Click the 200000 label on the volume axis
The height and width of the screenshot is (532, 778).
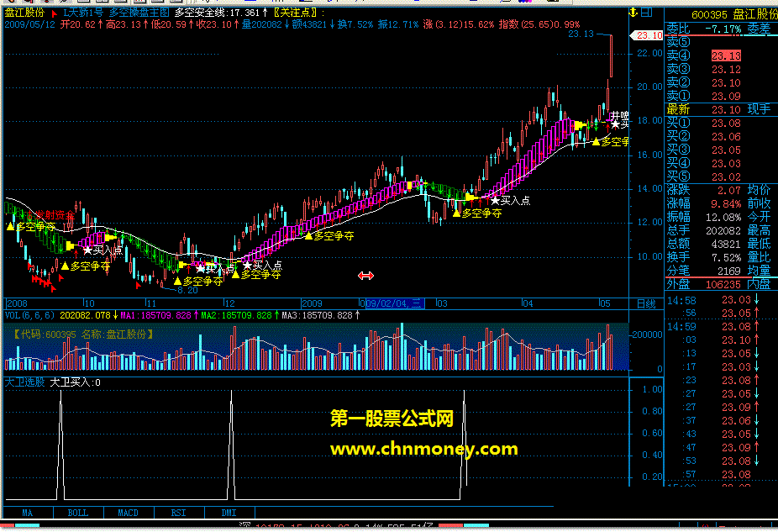[647, 334]
